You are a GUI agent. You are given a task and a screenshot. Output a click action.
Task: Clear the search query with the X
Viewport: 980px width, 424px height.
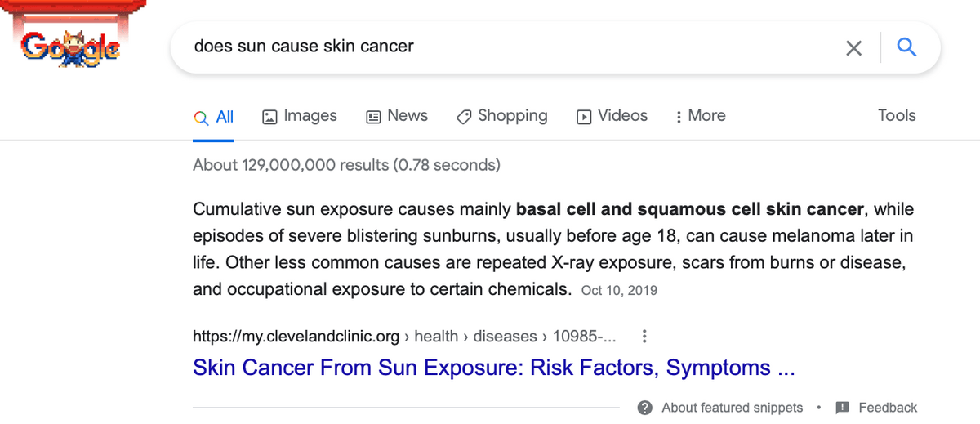point(853,47)
